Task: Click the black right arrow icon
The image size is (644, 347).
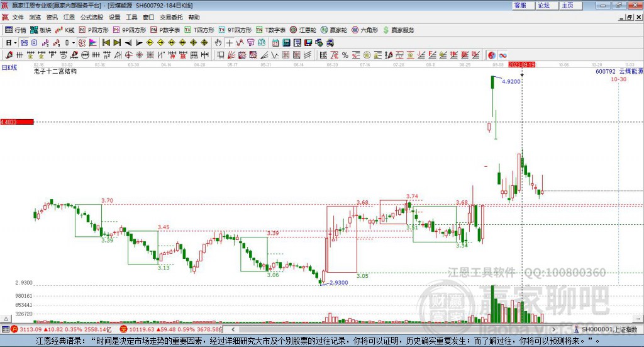Action: [139, 43]
